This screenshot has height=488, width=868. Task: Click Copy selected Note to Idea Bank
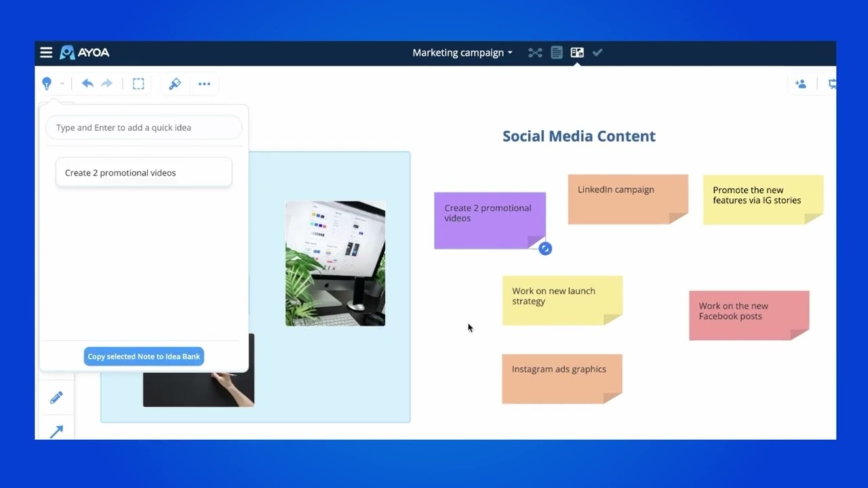pyautogui.click(x=144, y=357)
